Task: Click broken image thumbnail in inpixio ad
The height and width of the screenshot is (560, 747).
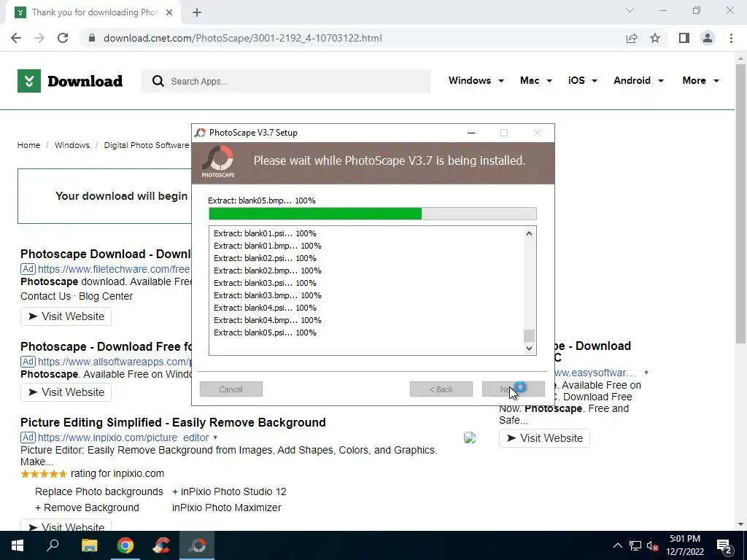Action: (x=470, y=437)
